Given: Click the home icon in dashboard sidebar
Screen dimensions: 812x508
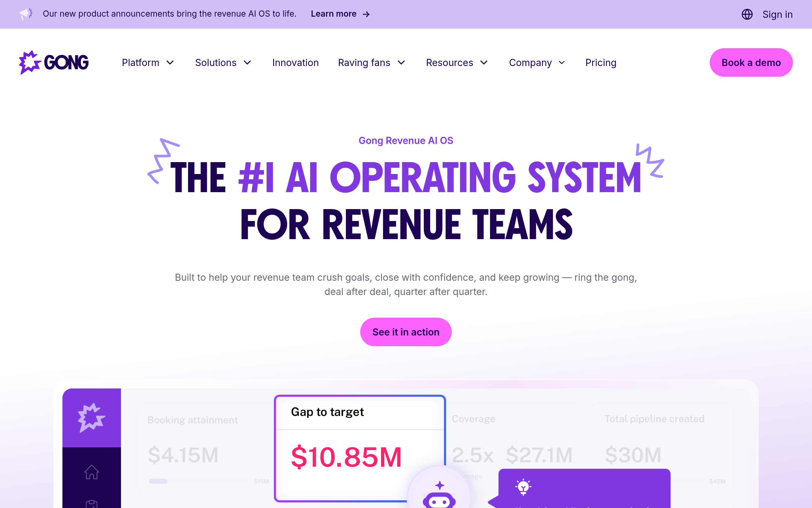Looking at the screenshot, I should 91,472.
